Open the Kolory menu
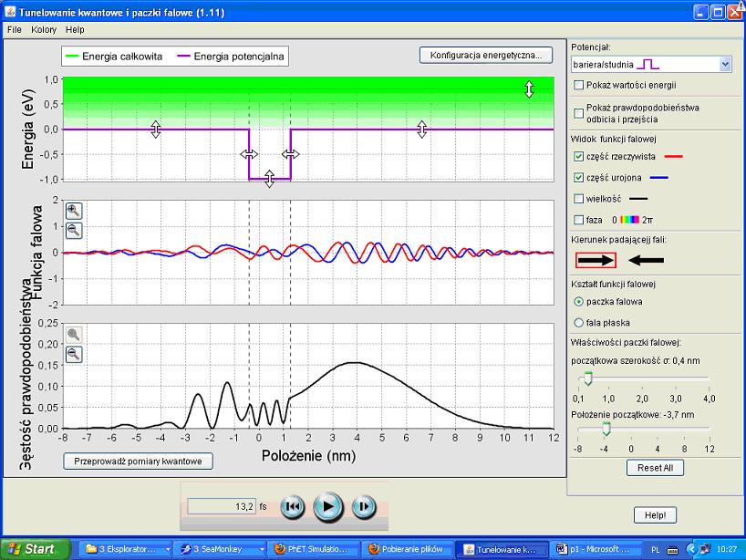 [x=44, y=29]
